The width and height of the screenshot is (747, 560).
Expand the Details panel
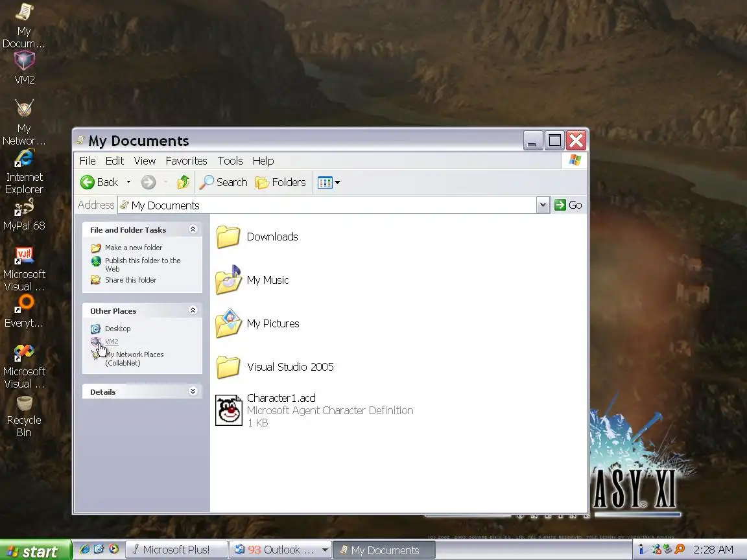click(x=193, y=391)
